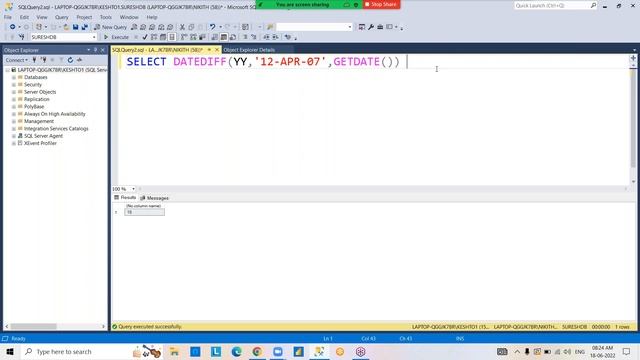This screenshot has height=360, width=640.
Task: Select Integration Services Catalogs tree item
Action: click(x=56, y=129)
